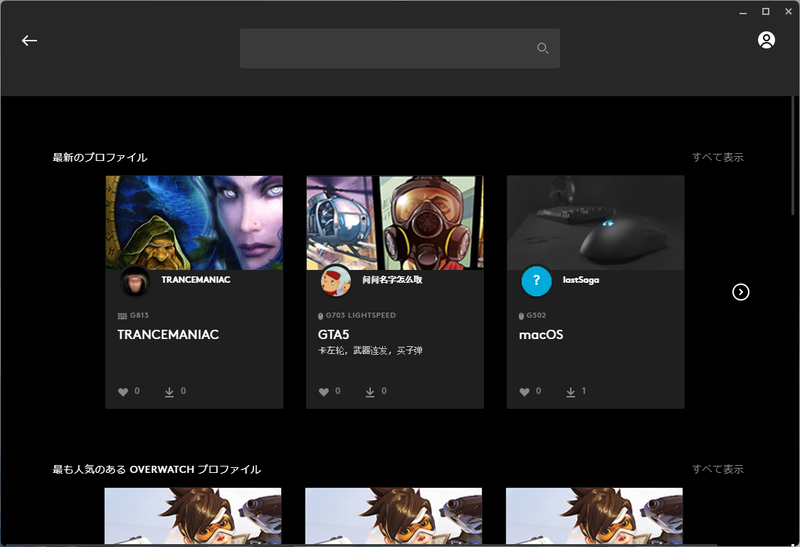The image size is (800, 547).
Task: Click the vertical scrollbar
Action: pos(793,156)
